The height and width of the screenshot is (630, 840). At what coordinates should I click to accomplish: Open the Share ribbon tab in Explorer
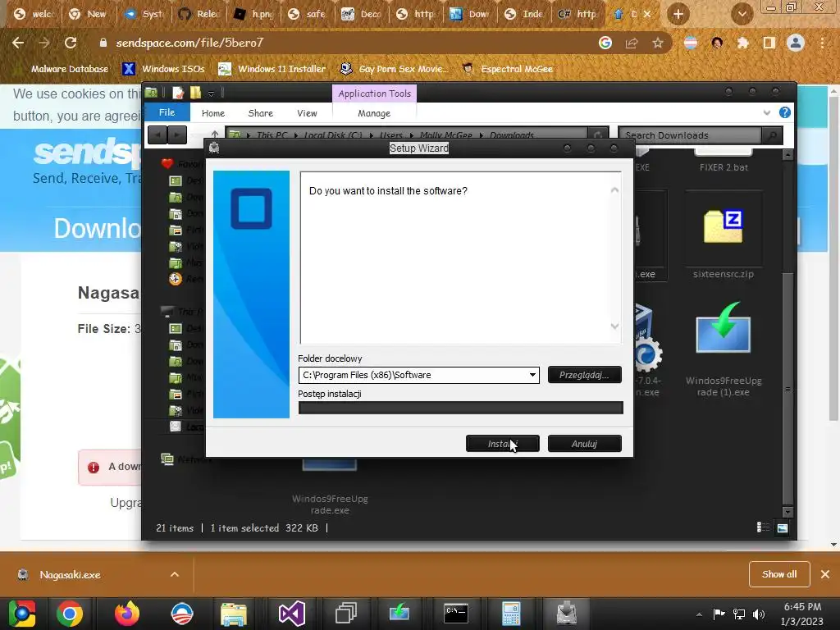pyautogui.click(x=261, y=113)
